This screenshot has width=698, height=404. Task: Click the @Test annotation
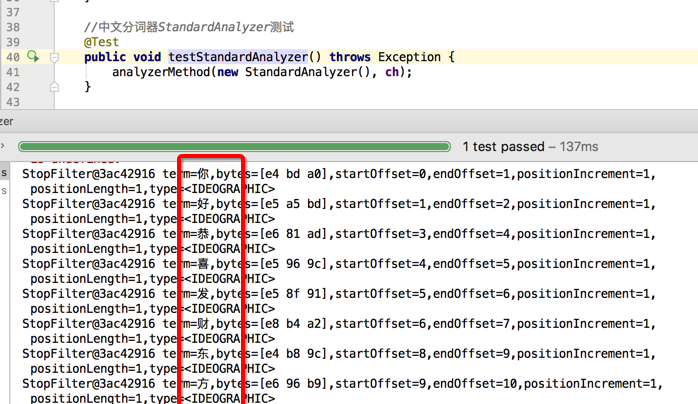pos(101,42)
